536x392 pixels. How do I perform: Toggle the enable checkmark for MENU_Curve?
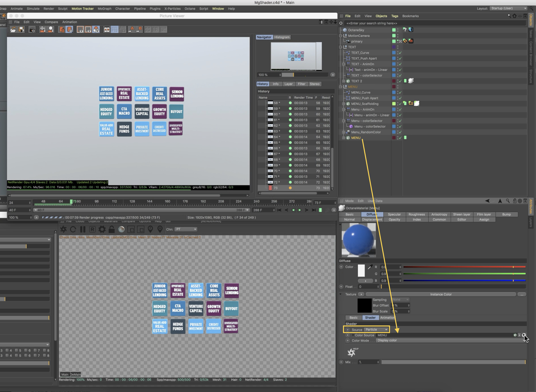(x=400, y=93)
